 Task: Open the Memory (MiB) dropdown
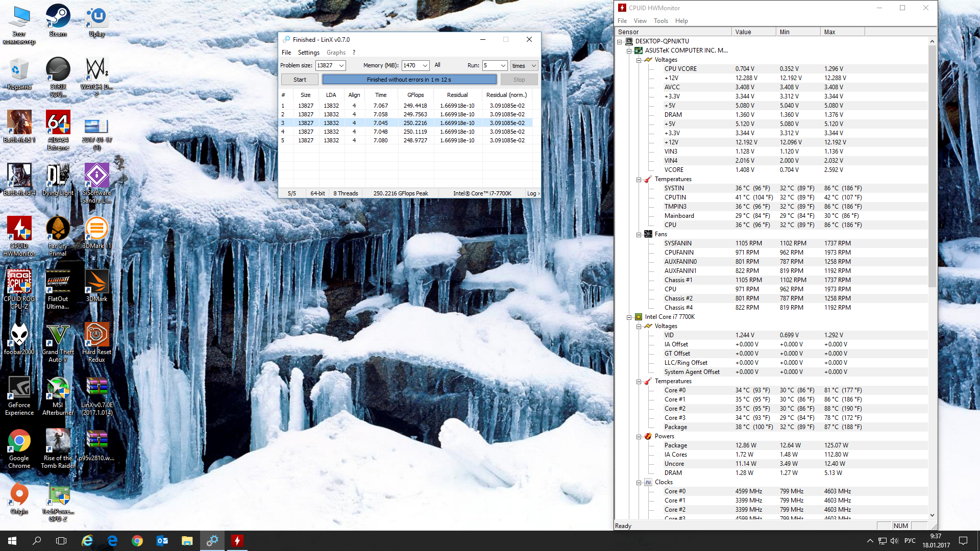click(x=425, y=65)
